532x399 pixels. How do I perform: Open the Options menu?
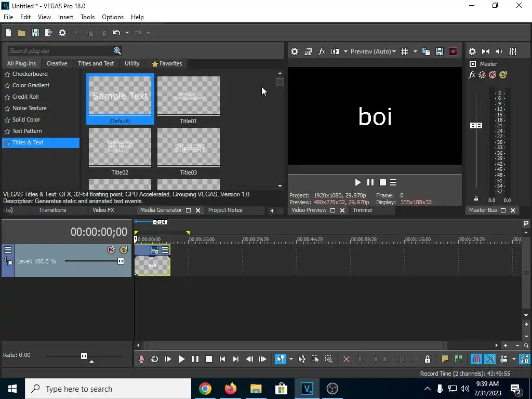click(x=113, y=17)
